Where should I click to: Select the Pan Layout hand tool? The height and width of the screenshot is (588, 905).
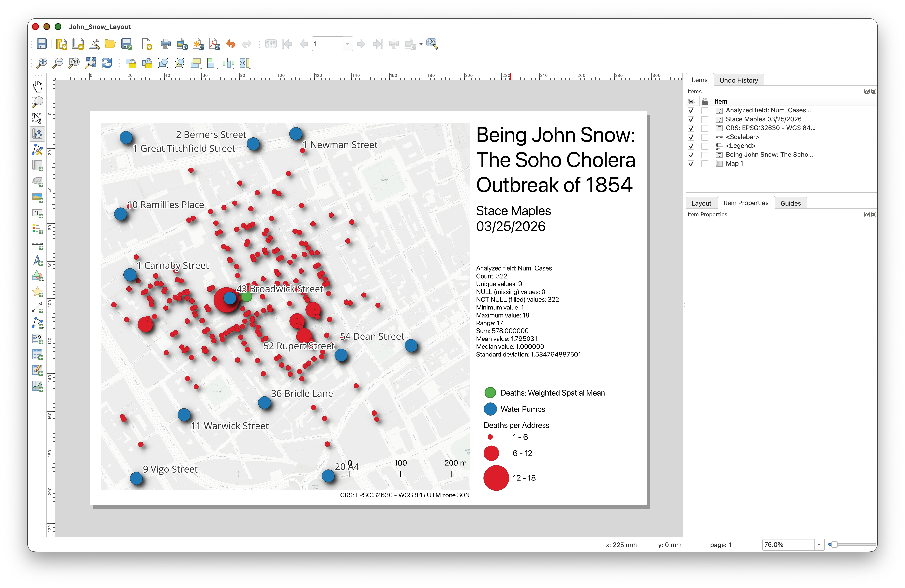pos(38,86)
